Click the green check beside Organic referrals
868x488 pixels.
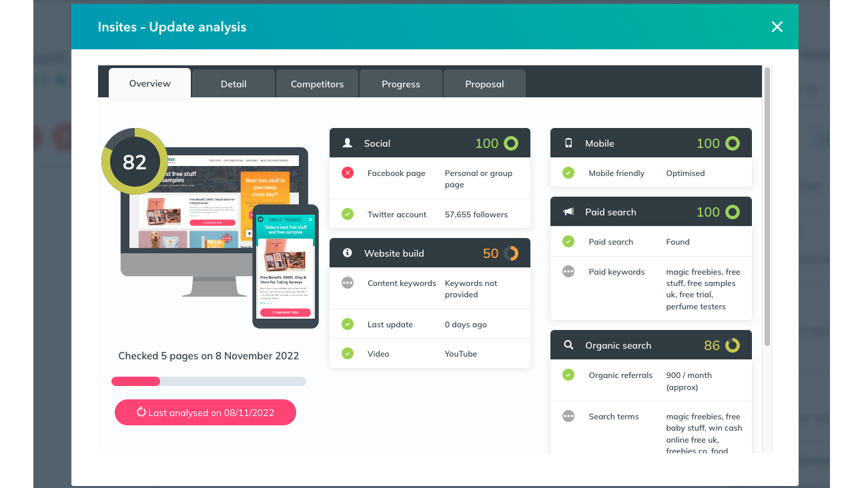click(x=568, y=375)
